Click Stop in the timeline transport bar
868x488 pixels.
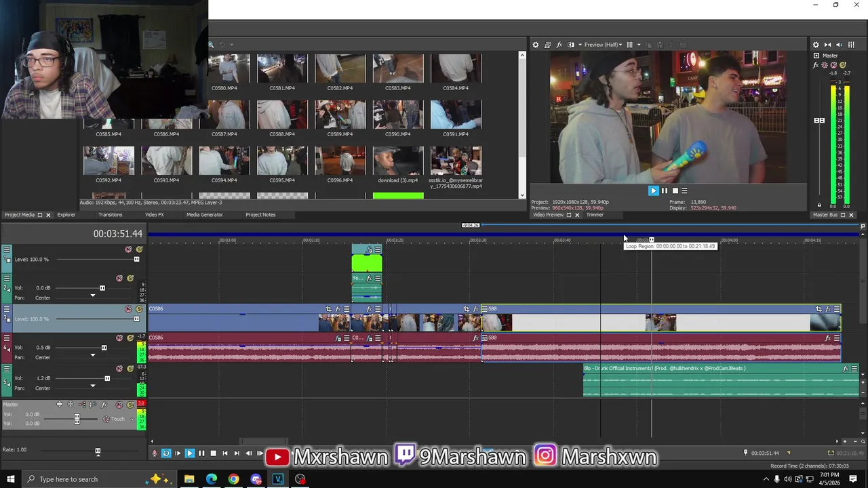tap(213, 453)
